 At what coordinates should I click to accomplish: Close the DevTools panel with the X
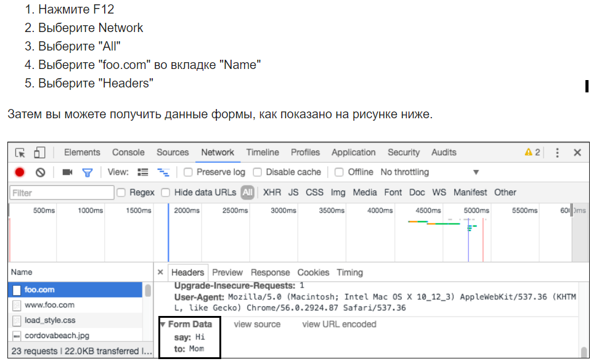(x=577, y=153)
